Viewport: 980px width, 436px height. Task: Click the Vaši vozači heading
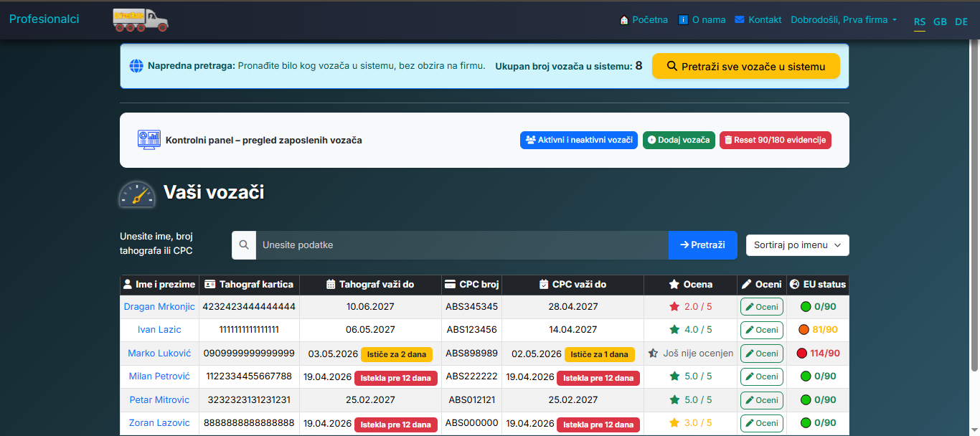tap(214, 192)
